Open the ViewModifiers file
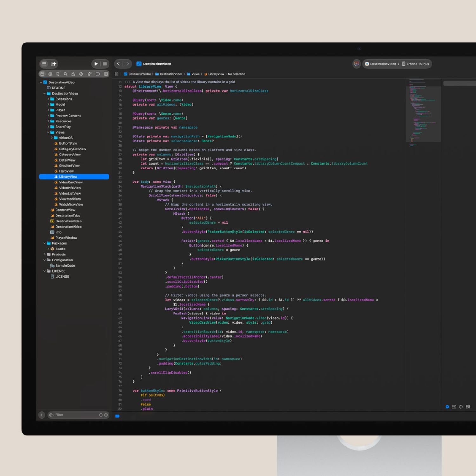476x476 pixels. tap(67, 199)
